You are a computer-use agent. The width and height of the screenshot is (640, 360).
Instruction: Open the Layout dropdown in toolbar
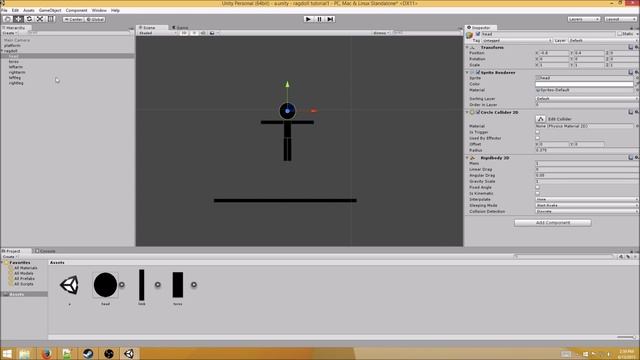click(x=620, y=19)
